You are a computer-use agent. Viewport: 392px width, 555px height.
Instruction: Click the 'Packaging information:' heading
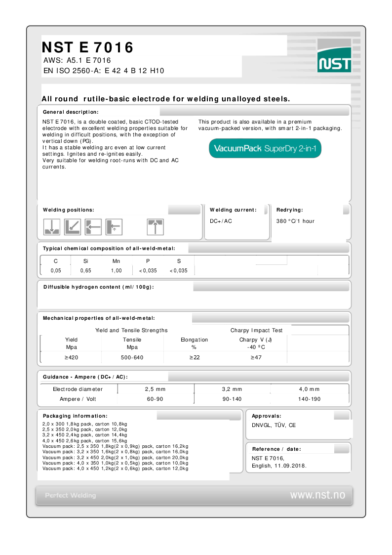click(75, 416)
